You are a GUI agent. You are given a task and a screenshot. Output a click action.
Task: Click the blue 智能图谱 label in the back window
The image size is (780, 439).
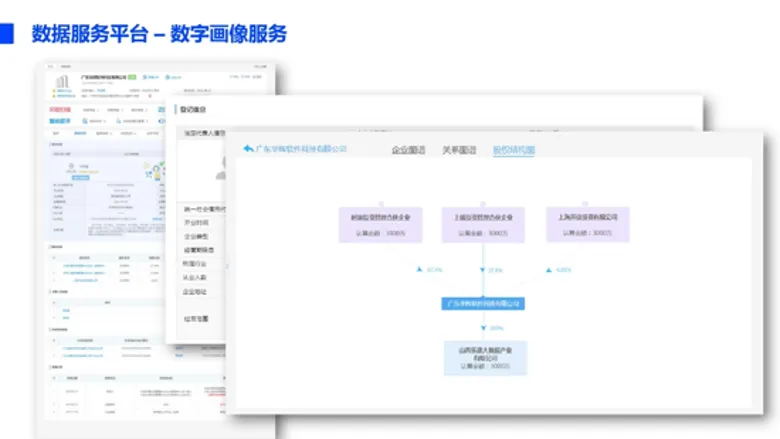pos(60,121)
